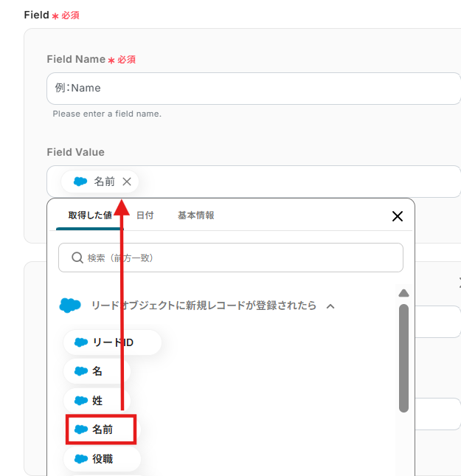461x476 pixels.
Task: Switch to the 取得した値 tab
Action: tap(90, 215)
